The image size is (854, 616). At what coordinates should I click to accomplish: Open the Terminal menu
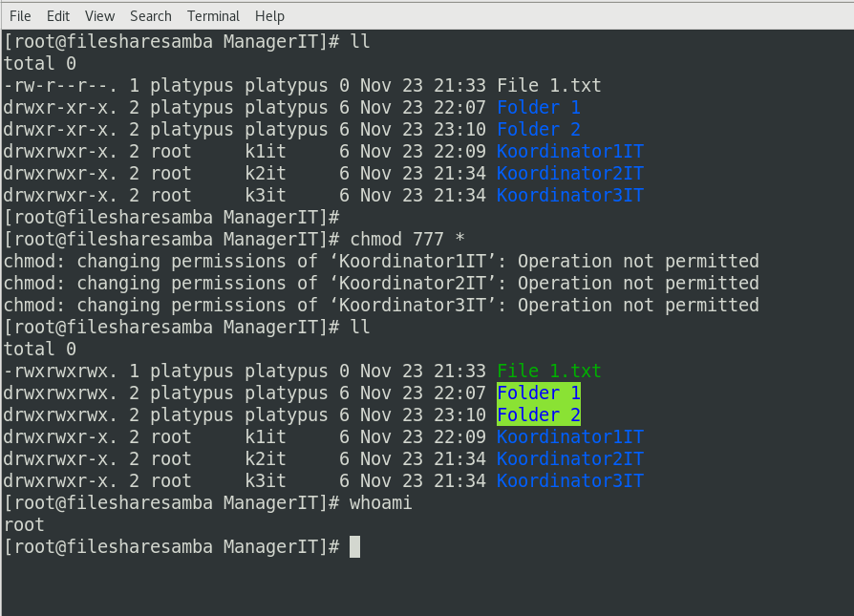(213, 15)
